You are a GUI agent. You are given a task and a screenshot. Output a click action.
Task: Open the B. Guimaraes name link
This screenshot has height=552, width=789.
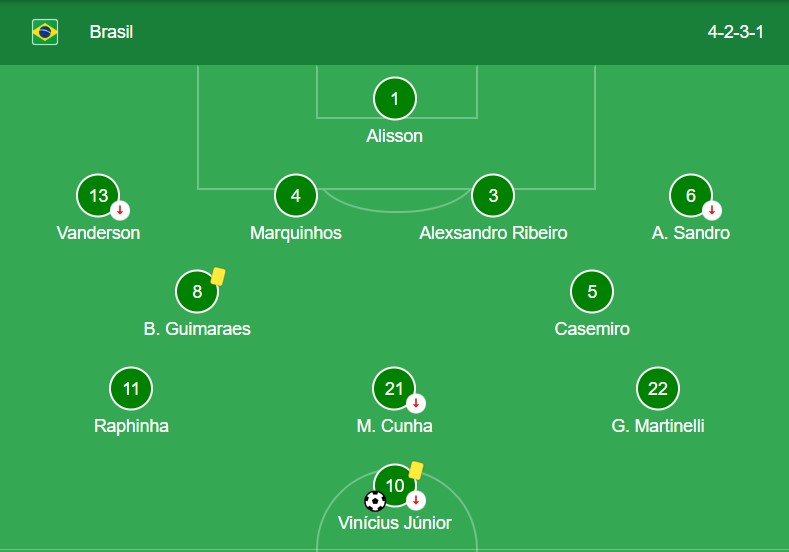(197, 329)
